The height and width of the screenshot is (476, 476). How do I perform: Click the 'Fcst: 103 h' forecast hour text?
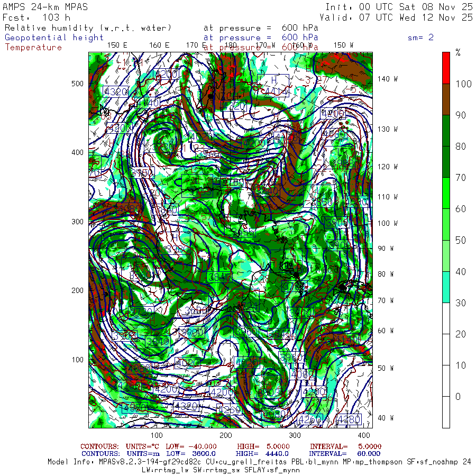coord(36,17)
